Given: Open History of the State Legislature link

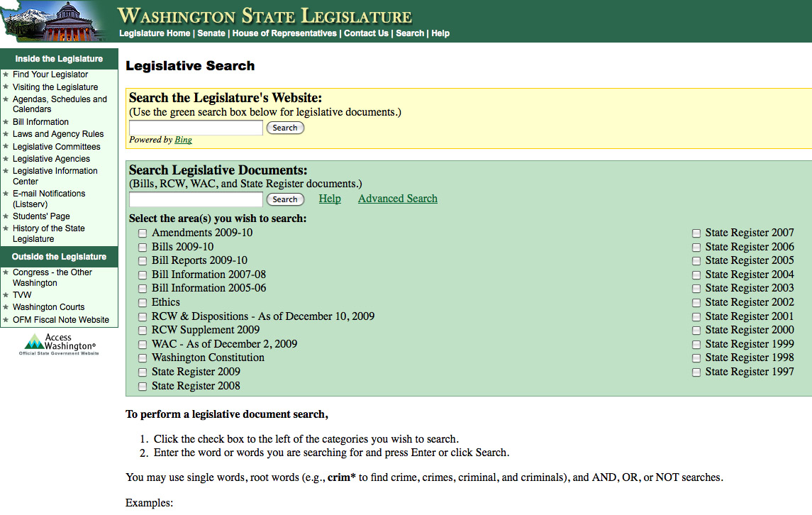Looking at the screenshot, I should click(49, 233).
